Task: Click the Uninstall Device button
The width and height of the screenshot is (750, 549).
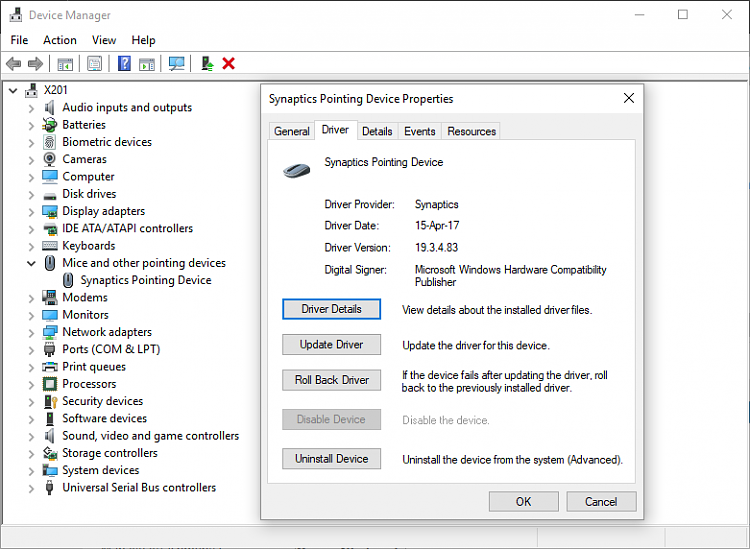Action: [331, 459]
